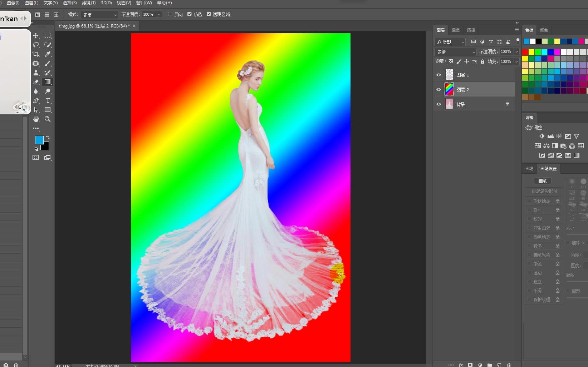This screenshot has width=588, height=367.
Task: Select the Dodge tool
Action: pos(48,91)
